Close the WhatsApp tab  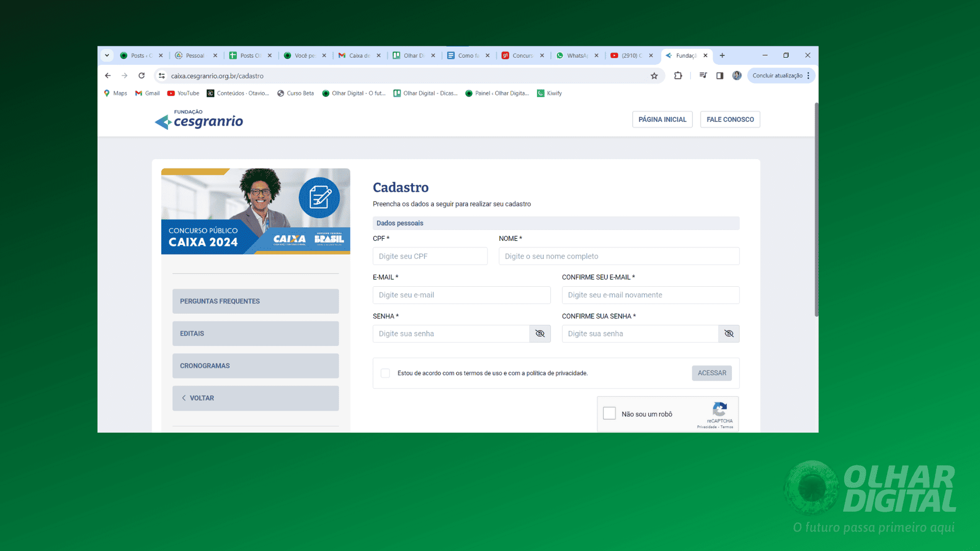coord(596,56)
